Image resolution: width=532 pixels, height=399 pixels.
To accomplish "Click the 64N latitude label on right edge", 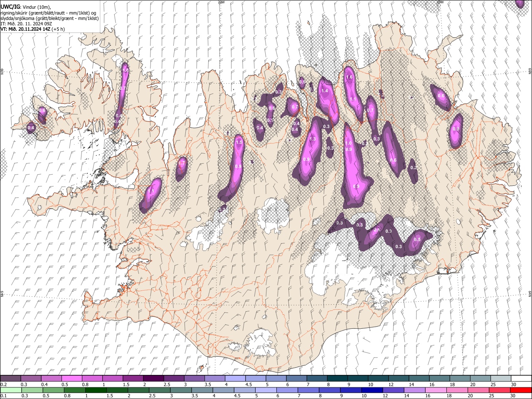I will coord(530,293).
